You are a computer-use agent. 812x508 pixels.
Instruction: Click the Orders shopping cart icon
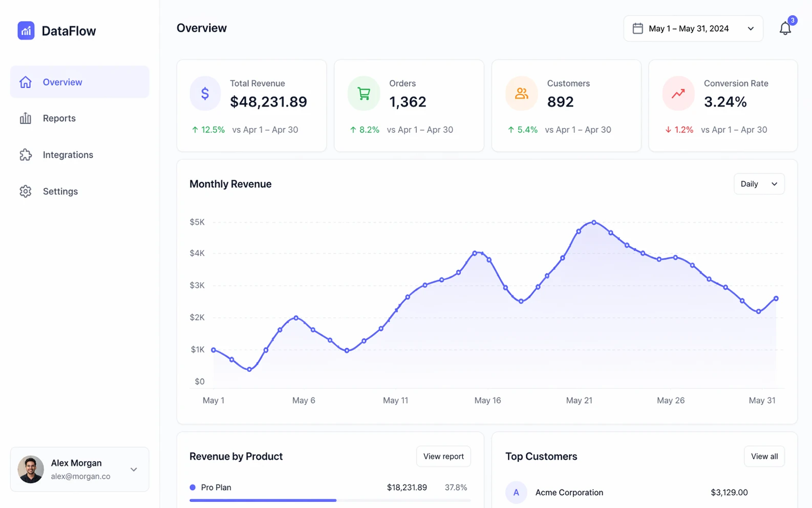pyautogui.click(x=364, y=93)
